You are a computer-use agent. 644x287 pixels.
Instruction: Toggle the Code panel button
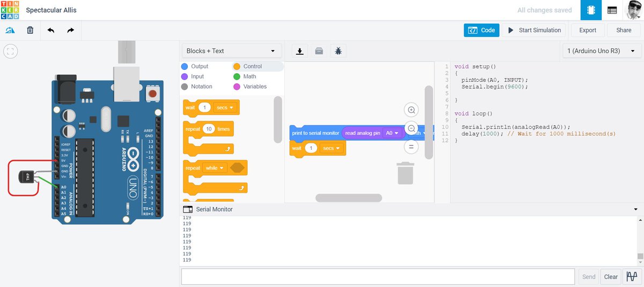(x=481, y=30)
